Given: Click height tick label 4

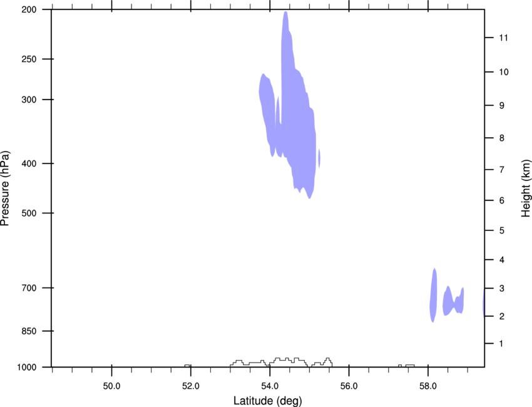Looking at the screenshot, I should click(x=502, y=260).
